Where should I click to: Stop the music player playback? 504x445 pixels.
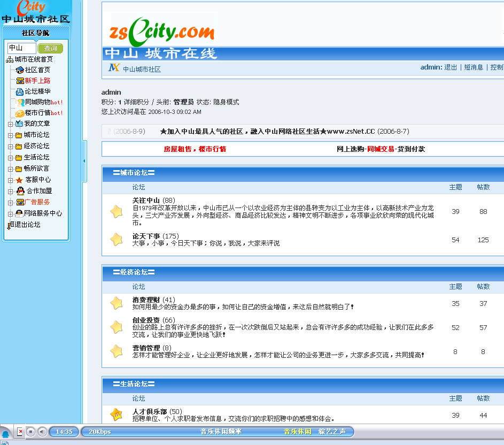click(x=31, y=432)
